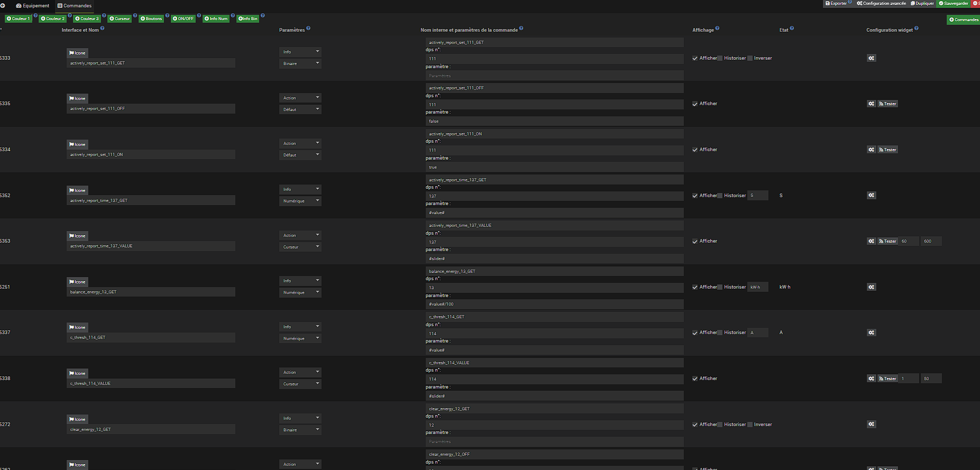Open Binaire subtype dropdown for clear_energy_12_GET
The height and width of the screenshot is (470, 980).
coord(300,430)
